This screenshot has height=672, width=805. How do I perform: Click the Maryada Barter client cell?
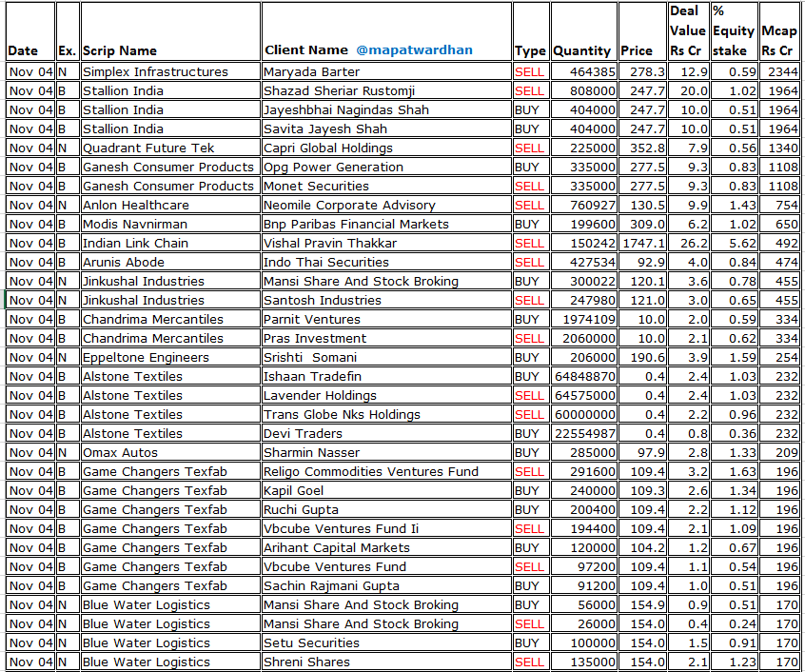386,72
